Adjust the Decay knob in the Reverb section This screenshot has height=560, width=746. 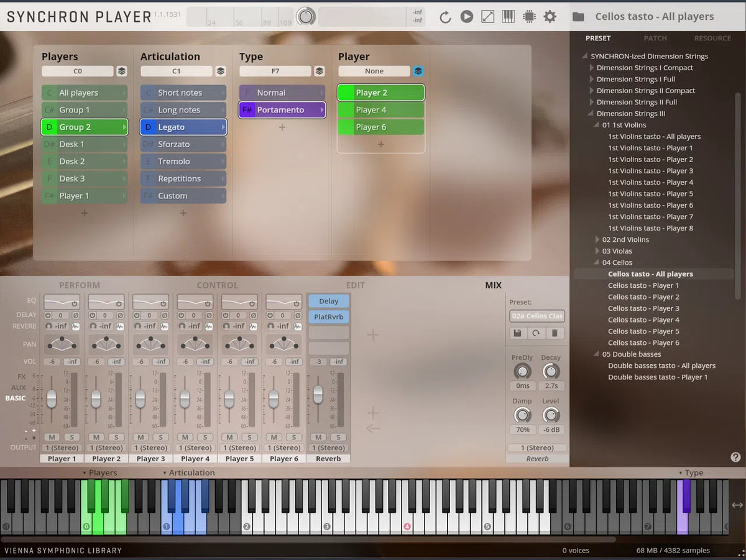click(x=551, y=372)
